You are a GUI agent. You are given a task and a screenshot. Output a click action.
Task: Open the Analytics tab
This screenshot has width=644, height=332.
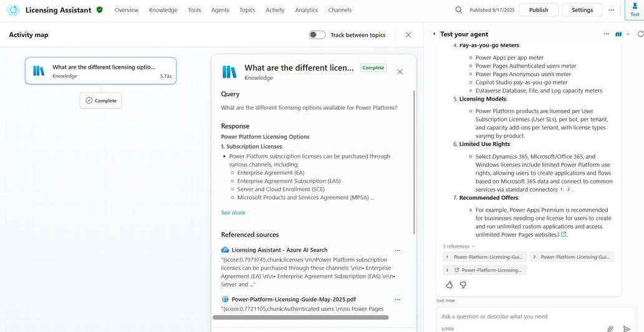(306, 10)
